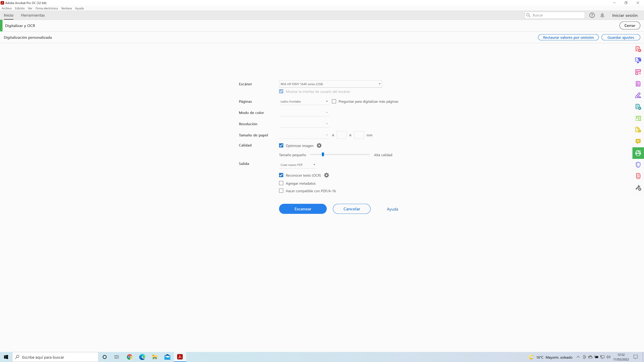644x362 pixels.
Task: Launch Google Chrome from the taskbar
Action: tap(129, 357)
